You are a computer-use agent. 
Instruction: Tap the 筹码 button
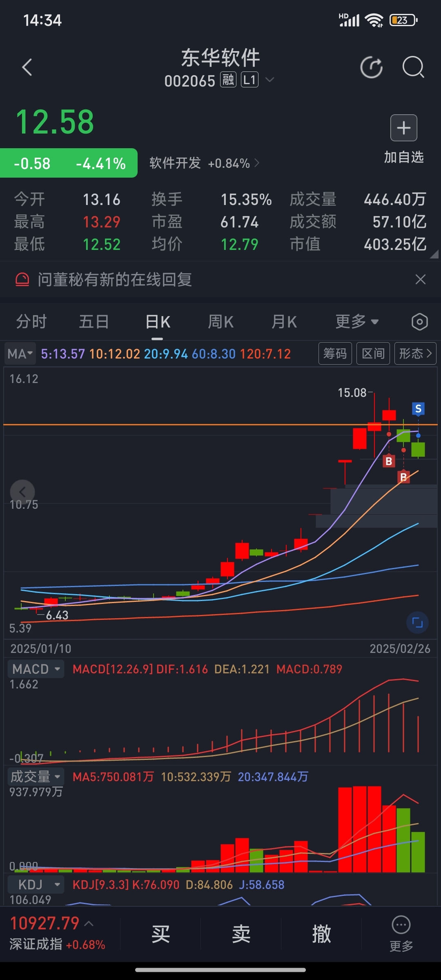coord(335,353)
